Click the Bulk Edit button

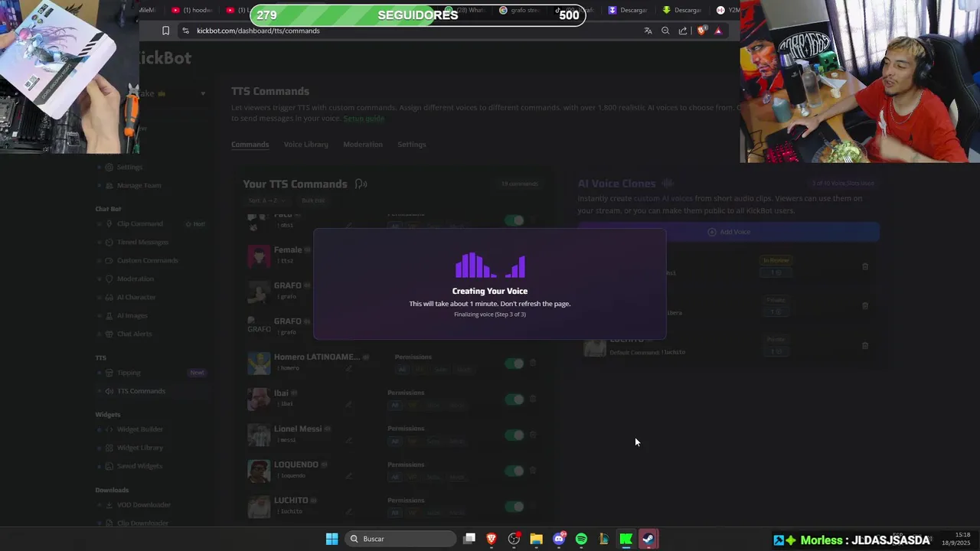(x=313, y=201)
